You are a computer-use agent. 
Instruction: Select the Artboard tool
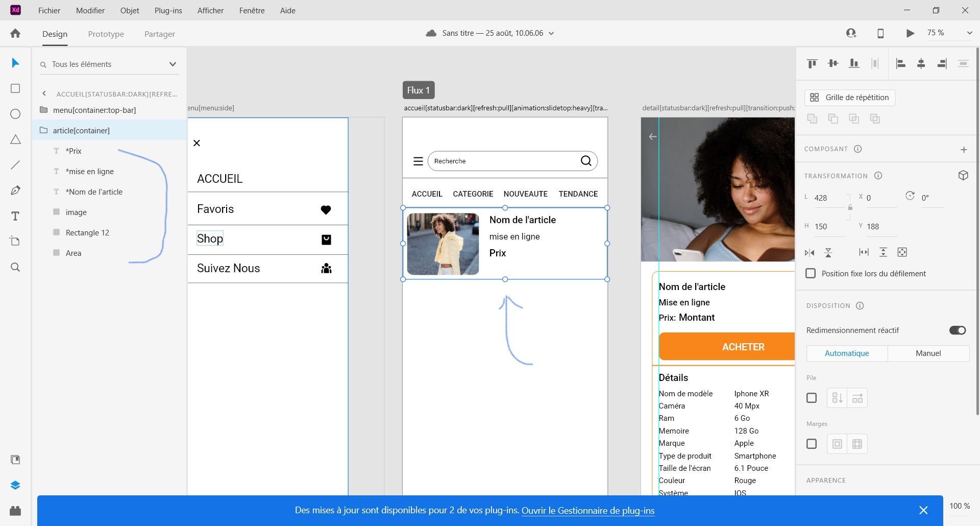click(15, 241)
